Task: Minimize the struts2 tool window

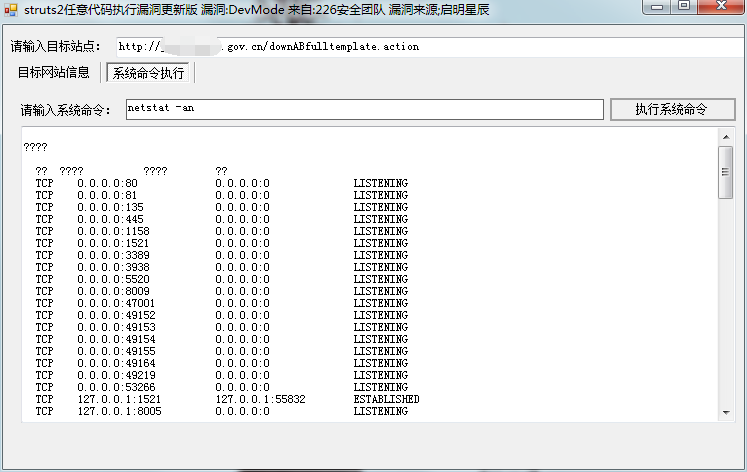Action: 657,7
